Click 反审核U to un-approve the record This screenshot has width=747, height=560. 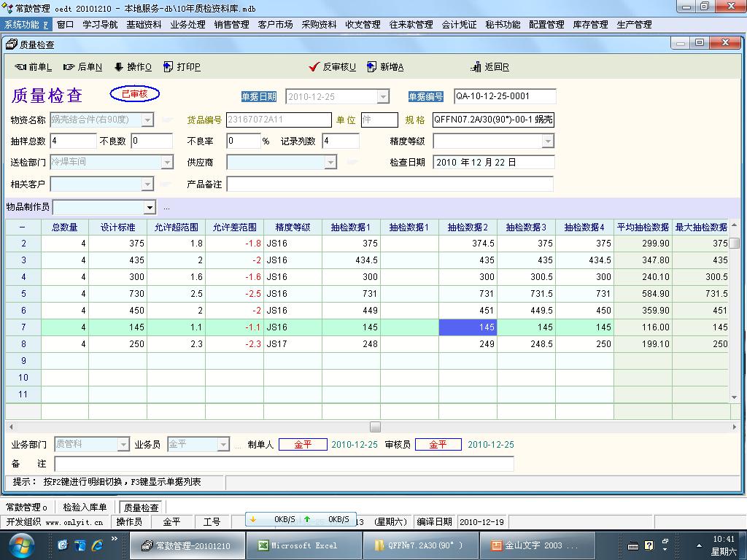click(x=333, y=67)
